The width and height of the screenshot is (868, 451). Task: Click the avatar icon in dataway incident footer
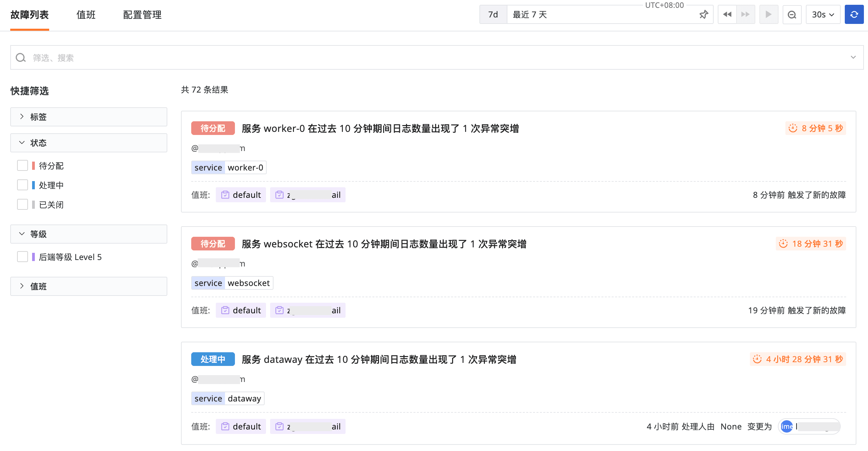click(787, 426)
